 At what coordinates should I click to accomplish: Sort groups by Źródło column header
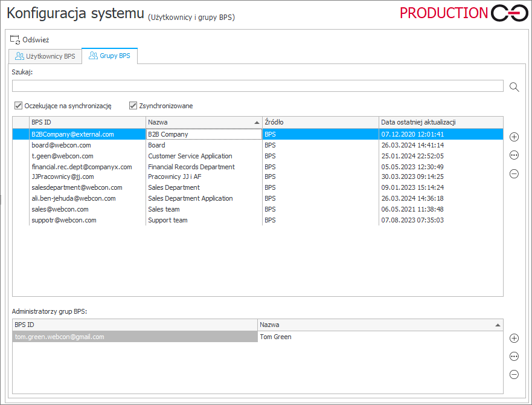pos(321,122)
